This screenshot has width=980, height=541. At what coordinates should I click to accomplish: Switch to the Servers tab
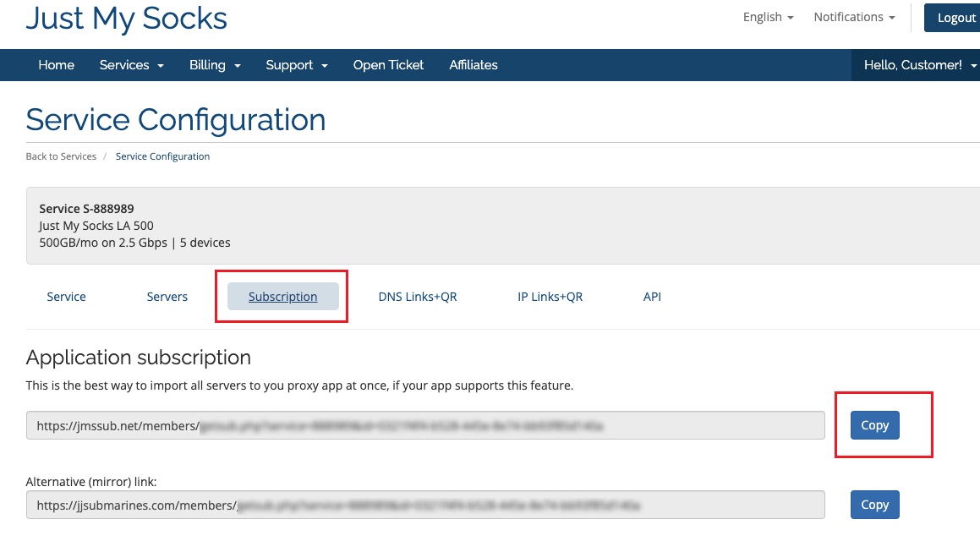(167, 297)
